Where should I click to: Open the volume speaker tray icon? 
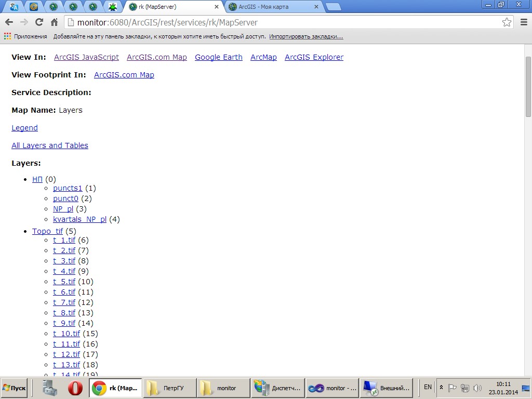[477, 388]
